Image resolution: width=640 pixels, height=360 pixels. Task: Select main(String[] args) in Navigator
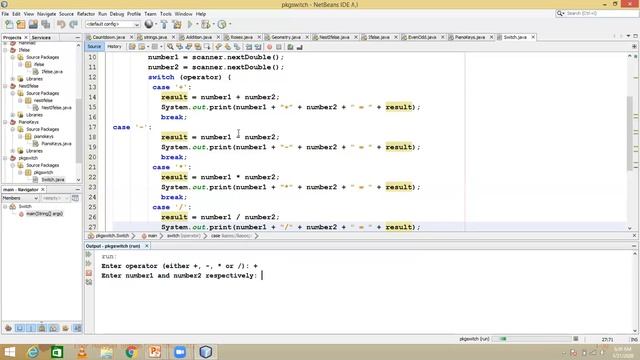(x=44, y=214)
